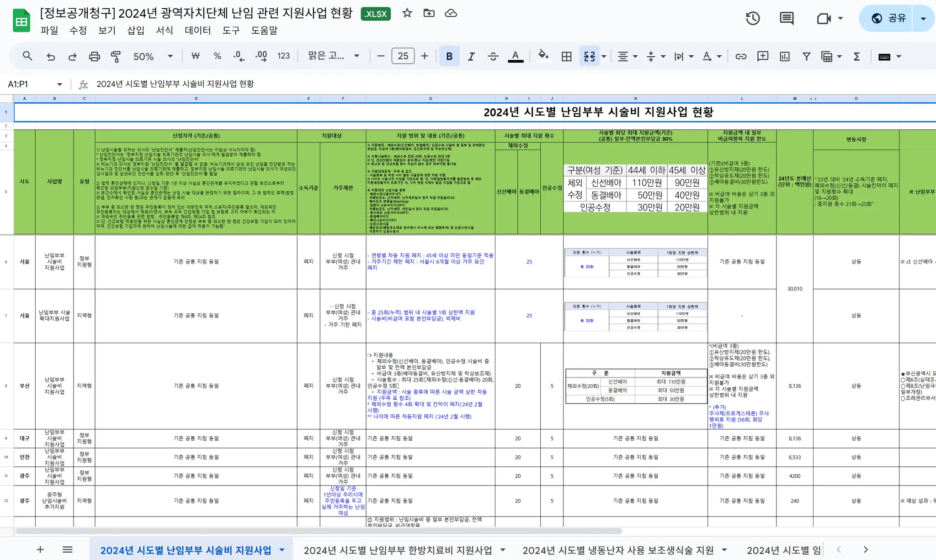Expand the font family dropdown
The image size is (936, 560).
point(334,56)
